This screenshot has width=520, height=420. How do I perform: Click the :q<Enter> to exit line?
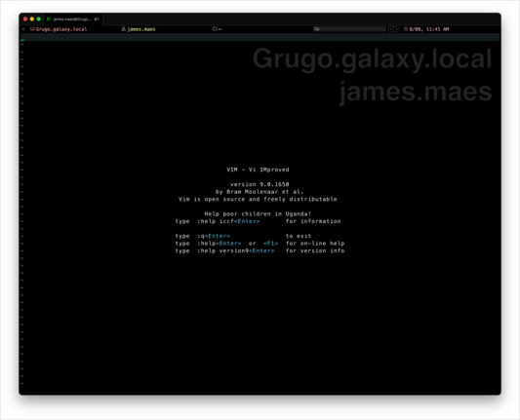pos(243,236)
